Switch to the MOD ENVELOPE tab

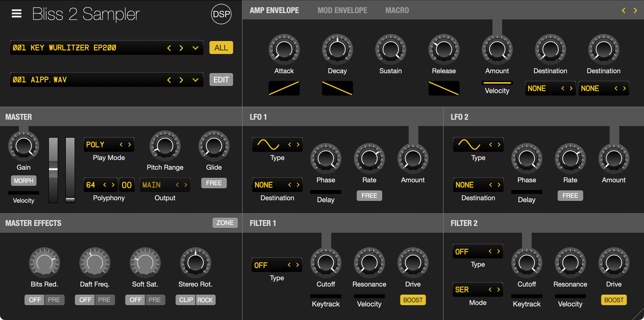click(x=342, y=10)
